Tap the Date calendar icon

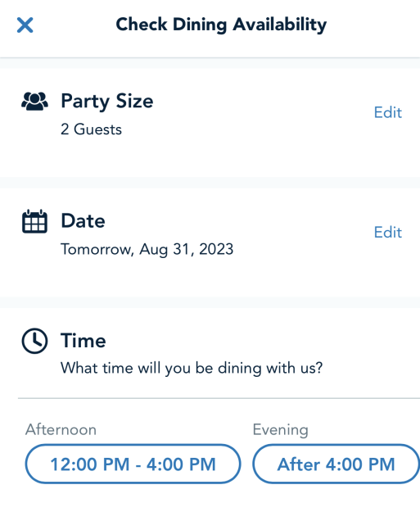coord(34,221)
